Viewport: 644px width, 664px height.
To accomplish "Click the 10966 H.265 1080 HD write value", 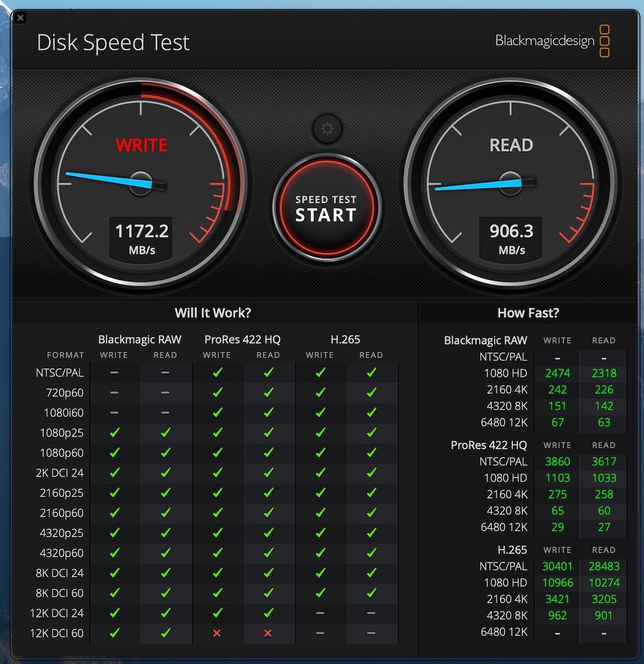I will [558, 583].
